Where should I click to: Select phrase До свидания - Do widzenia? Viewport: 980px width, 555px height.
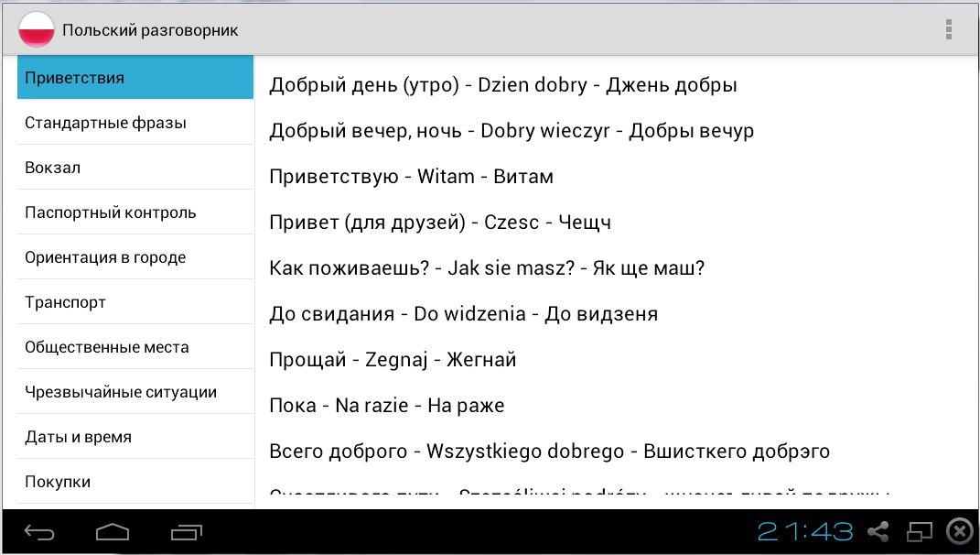pos(464,313)
